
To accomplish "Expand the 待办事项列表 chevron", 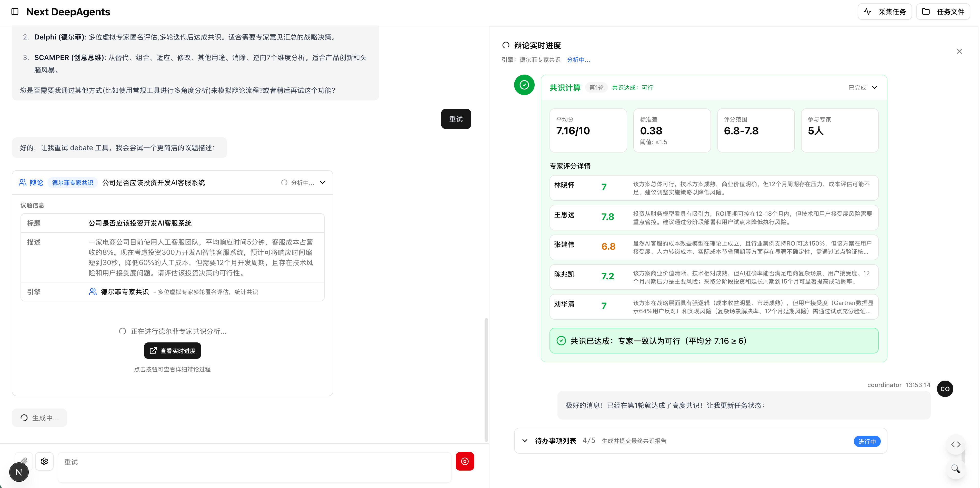I will tap(525, 441).
